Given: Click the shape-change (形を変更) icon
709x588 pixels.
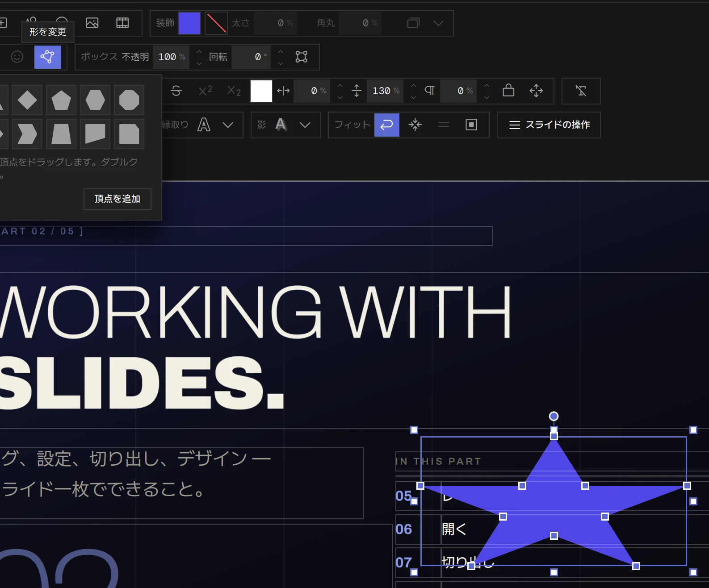Looking at the screenshot, I should pos(48,57).
